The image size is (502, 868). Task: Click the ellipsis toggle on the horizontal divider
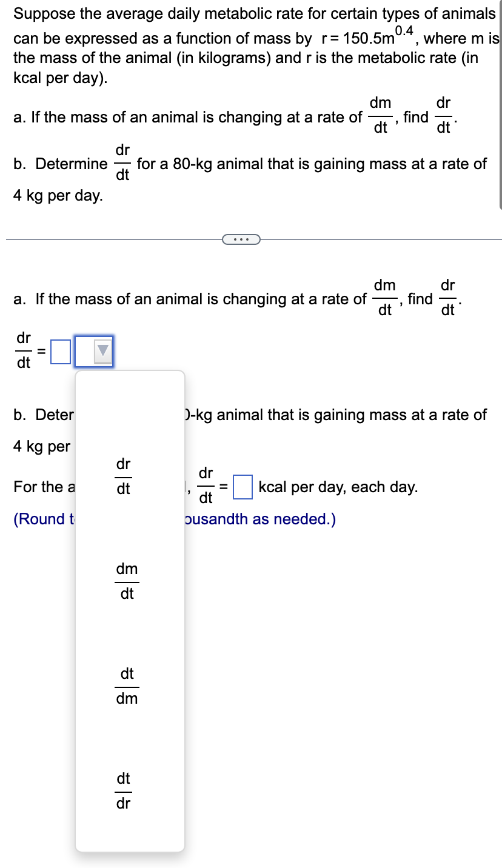click(x=242, y=239)
